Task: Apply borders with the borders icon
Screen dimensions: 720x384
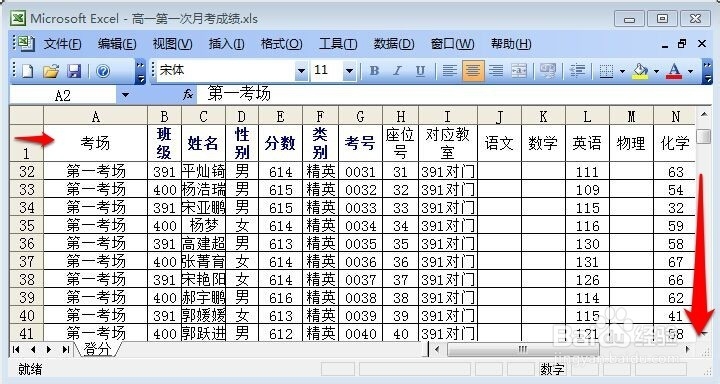Action: coord(606,71)
